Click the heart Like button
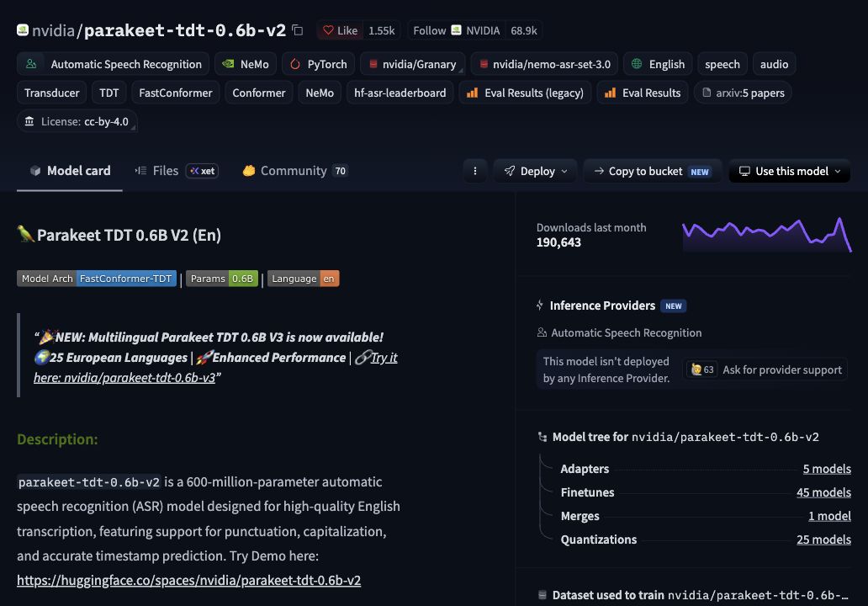 tap(340, 30)
